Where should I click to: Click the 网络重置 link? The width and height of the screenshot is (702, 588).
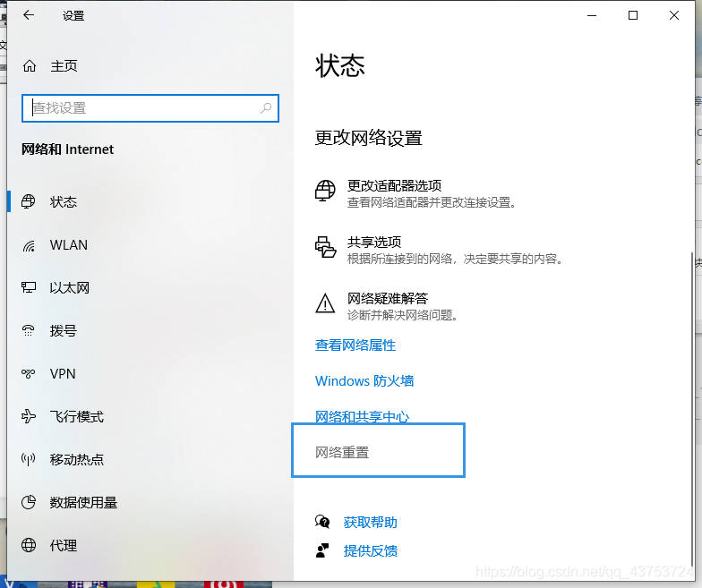tap(342, 453)
